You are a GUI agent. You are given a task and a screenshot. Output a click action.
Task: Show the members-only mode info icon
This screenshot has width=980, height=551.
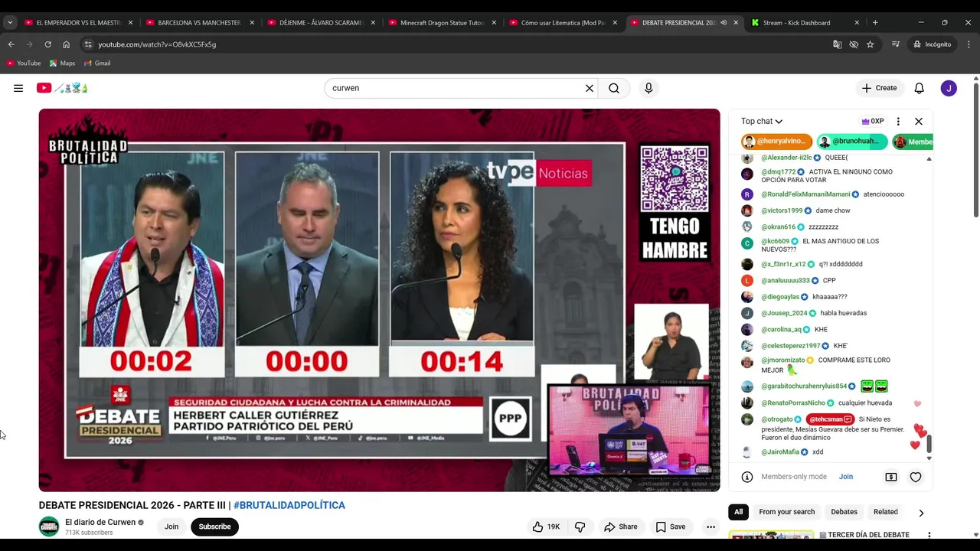coord(747,477)
